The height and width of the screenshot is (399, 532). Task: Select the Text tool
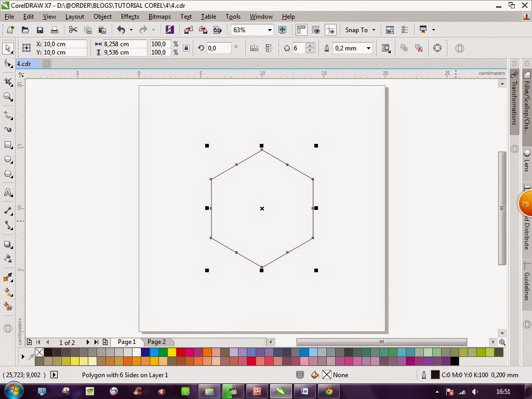click(x=8, y=193)
